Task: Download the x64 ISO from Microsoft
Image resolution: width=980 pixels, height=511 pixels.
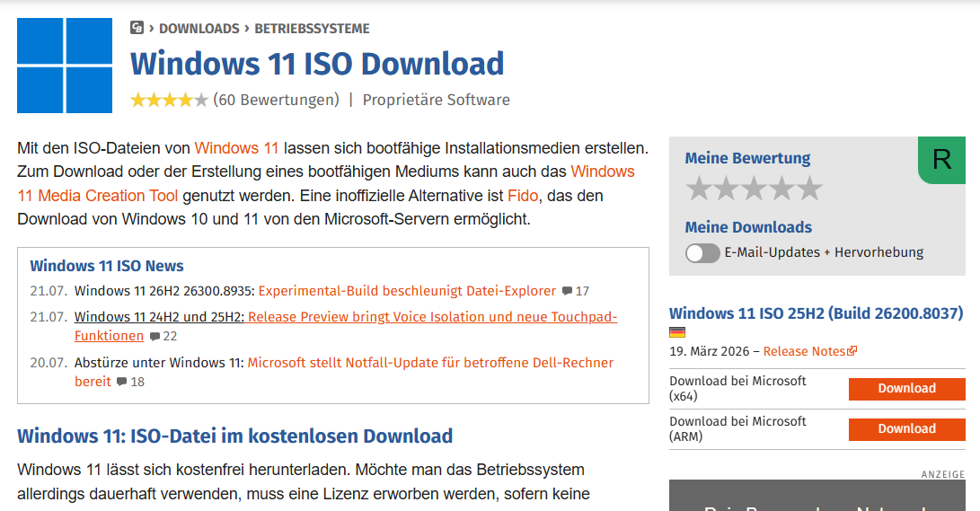Action: [907, 389]
